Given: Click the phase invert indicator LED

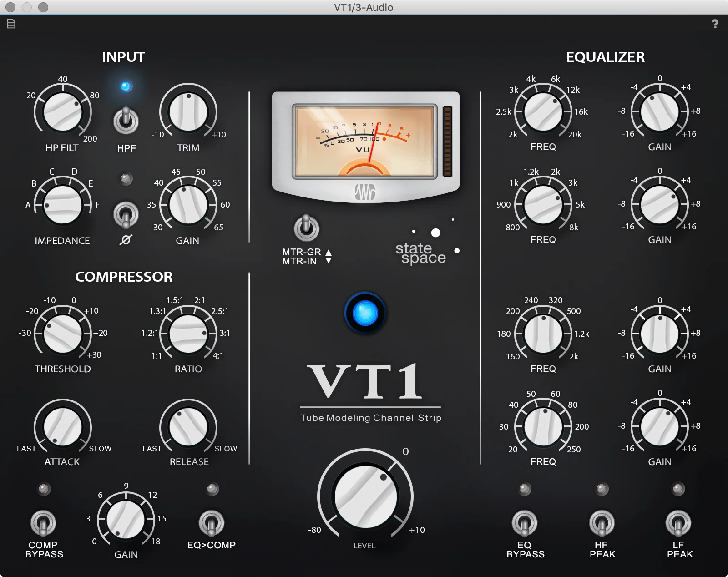Looking at the screenshot, I should pyautogui.click(x=126, y=179).
